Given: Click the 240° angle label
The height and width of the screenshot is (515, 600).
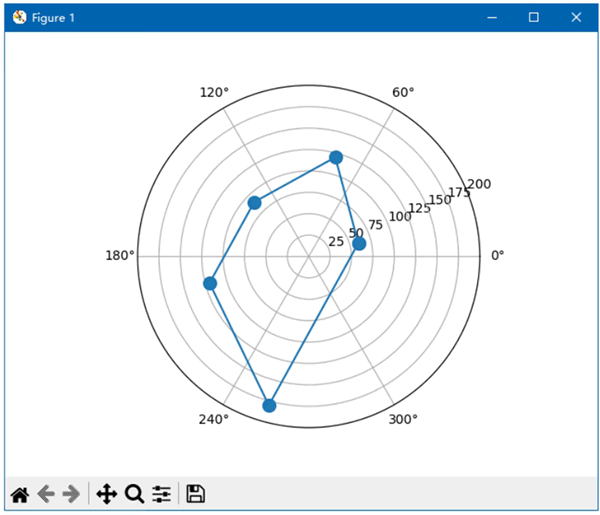Looking at the screenshot, I should 214,419.
